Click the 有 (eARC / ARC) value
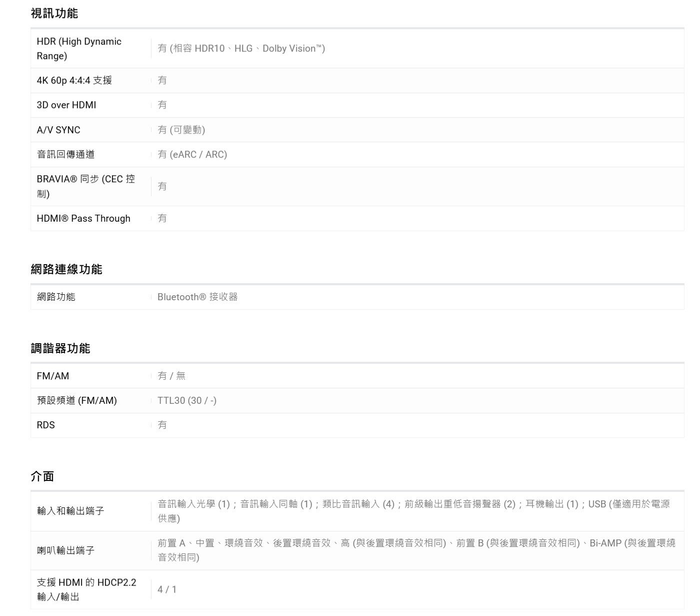The width and height of the screenshot is (700, 616). coord(192,155)
